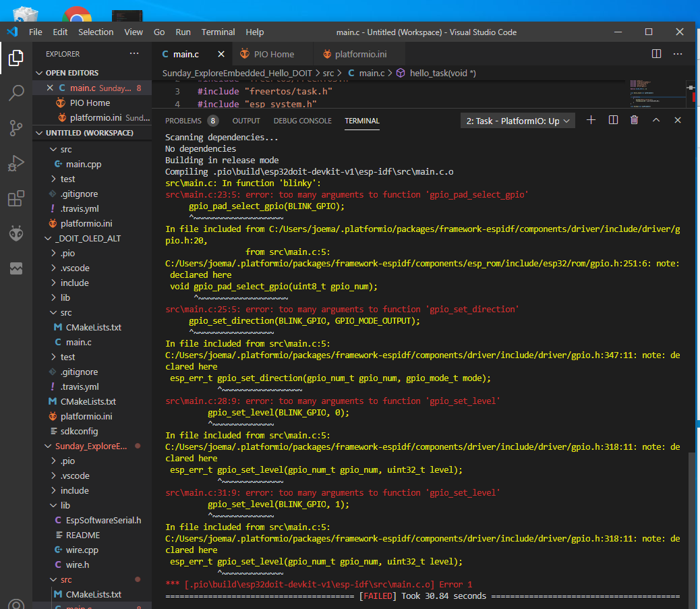Show the OUTPUT panel tab
Viewport: 700px width, 609px height.
point(246,121)
